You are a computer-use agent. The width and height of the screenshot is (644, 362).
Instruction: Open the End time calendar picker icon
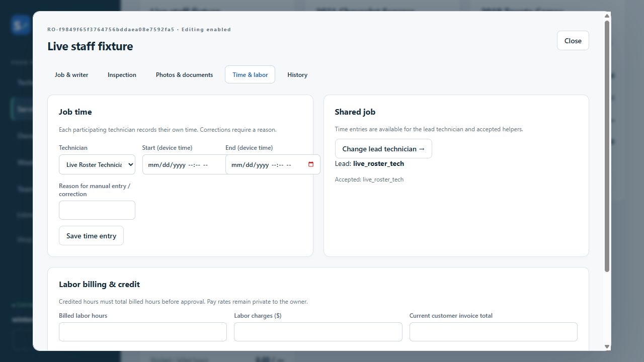point(311,164)
